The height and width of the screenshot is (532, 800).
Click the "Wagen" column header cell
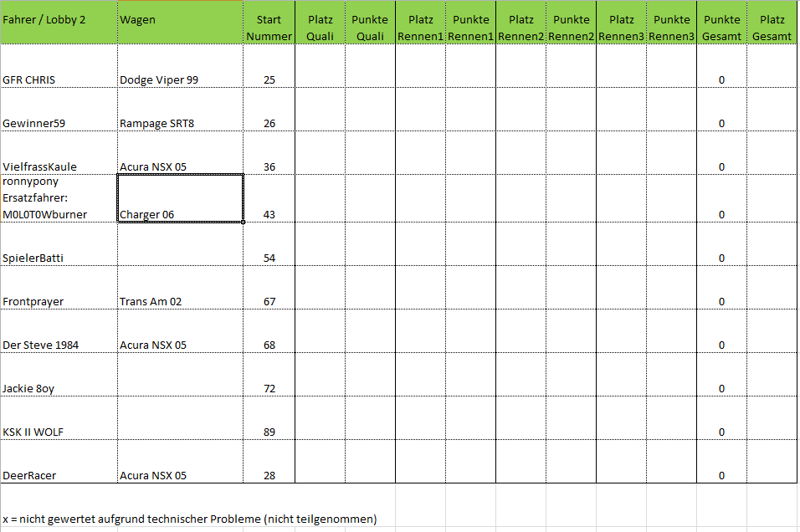pos(180,22)
